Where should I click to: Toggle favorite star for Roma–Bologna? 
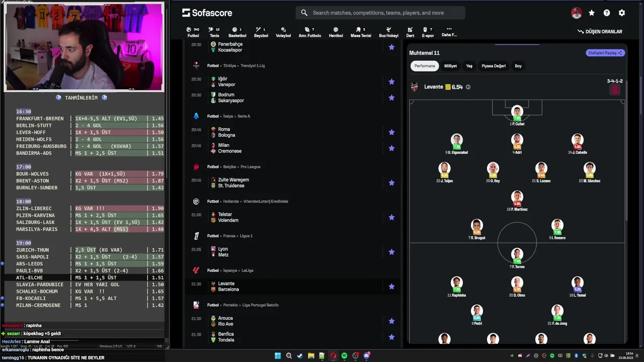coord(391,132)
